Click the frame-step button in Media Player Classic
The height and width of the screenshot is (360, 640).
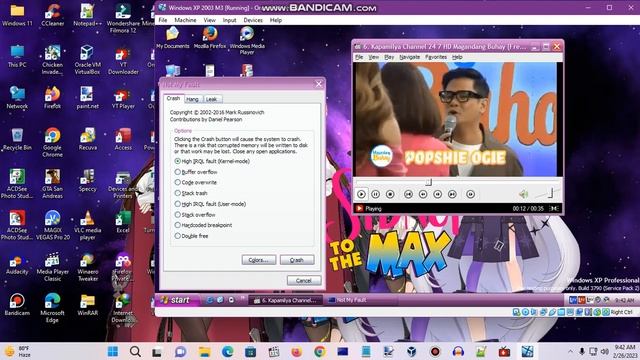(470, 194)
